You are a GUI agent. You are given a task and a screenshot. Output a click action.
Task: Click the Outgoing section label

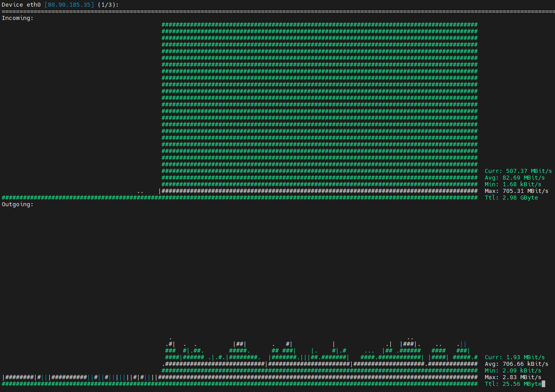(18, 204)
